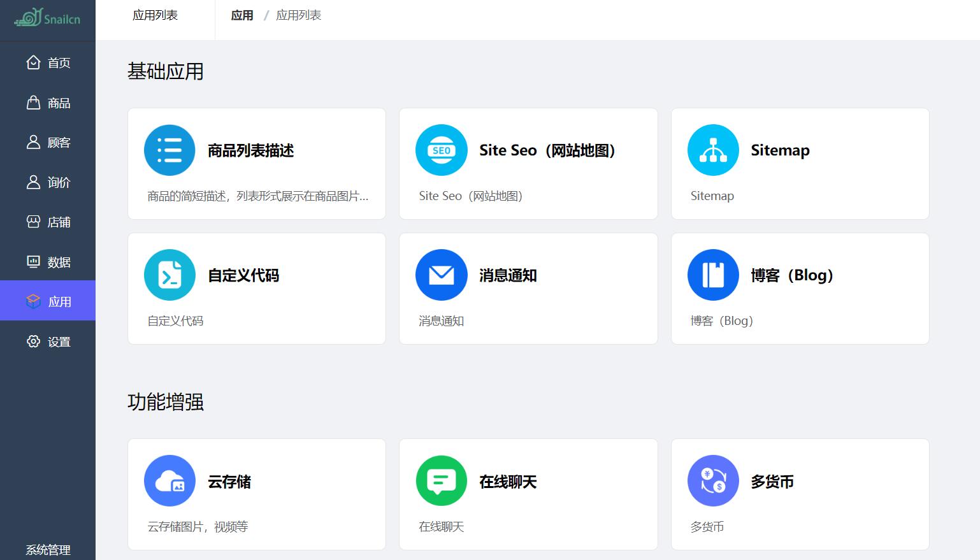
Task: Click gray 自定义代码 description text
Action: [175, 321]
